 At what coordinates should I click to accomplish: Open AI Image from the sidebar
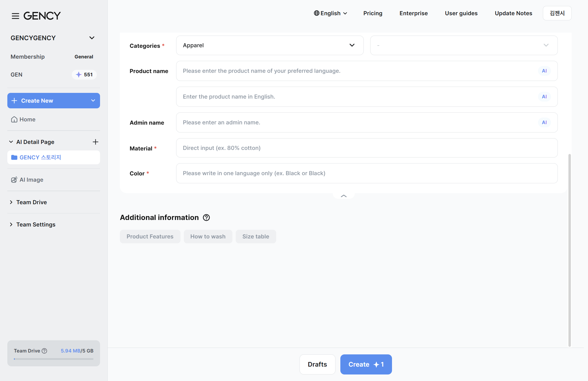(x=27, y=180)
